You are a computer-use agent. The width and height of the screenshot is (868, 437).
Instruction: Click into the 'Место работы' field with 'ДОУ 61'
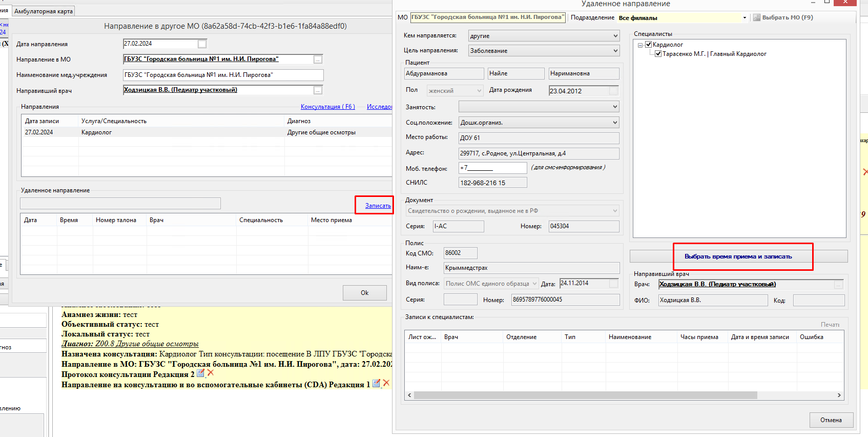pyautogui.click(x=539, y=138)
